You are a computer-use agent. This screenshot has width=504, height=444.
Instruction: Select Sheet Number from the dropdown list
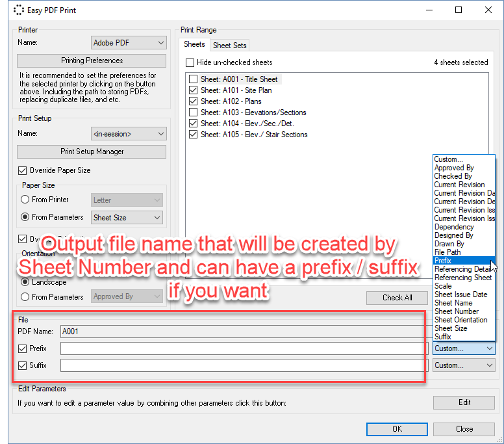[457, 311]
